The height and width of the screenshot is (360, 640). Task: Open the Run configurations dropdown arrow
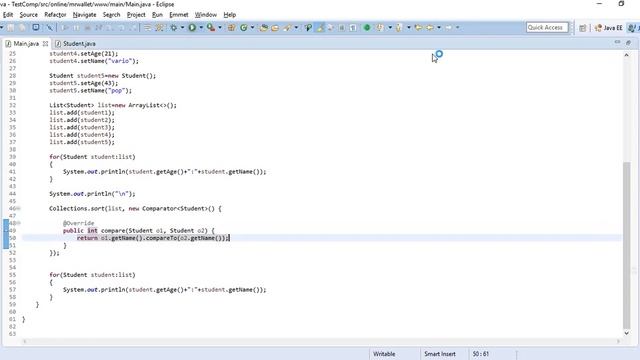(201, 27)
